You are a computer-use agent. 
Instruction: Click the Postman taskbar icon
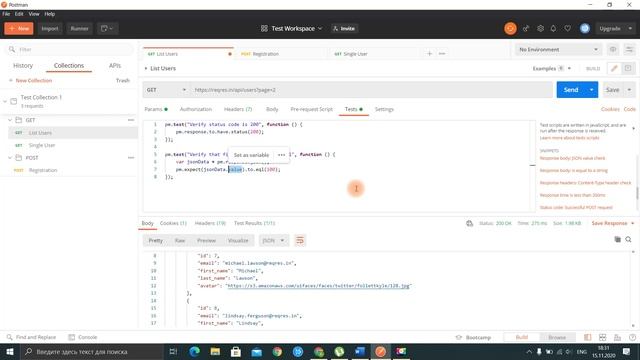[380, 351]
